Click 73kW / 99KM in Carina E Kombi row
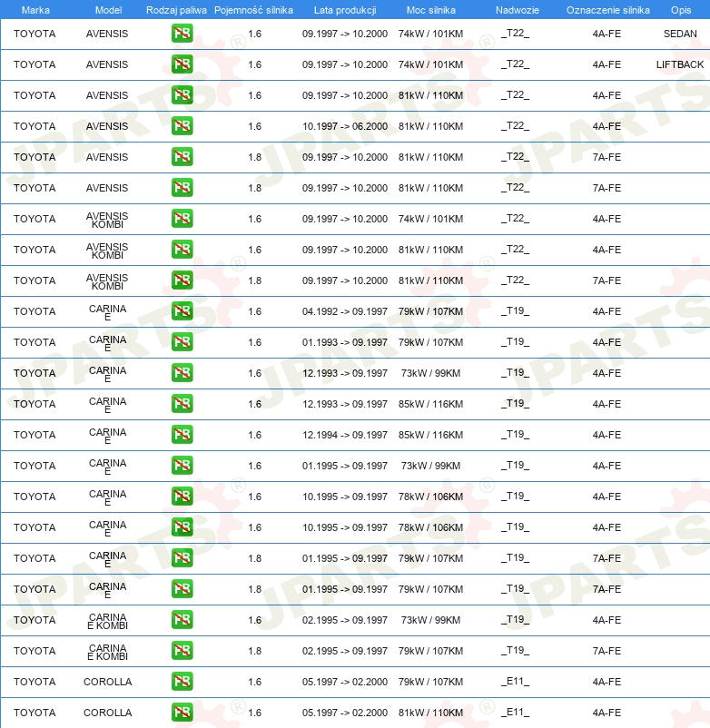710x728 pixels. click(x=430, y=620)
